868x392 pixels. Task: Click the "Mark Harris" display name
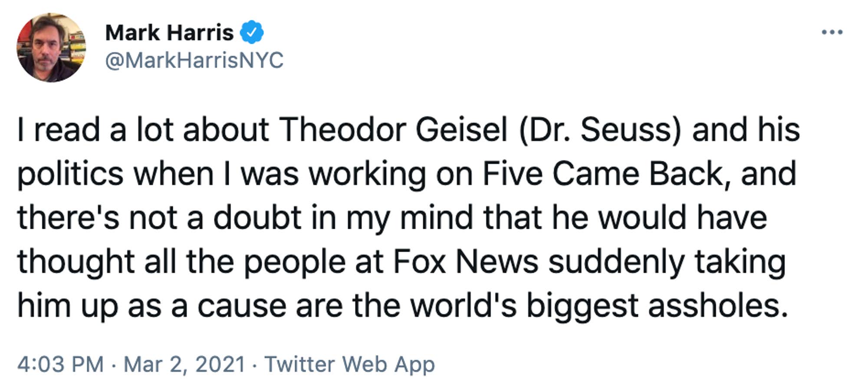(x=169, y=33)
